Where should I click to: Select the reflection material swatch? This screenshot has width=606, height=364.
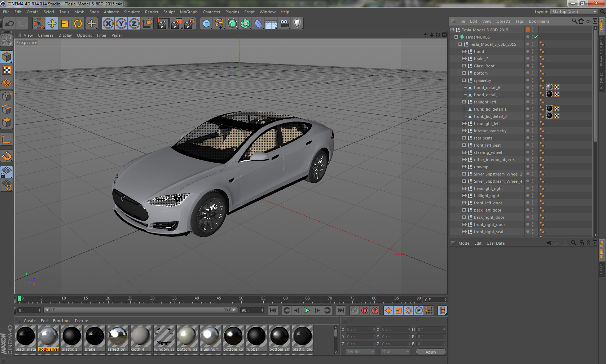[x=118, y=338]
